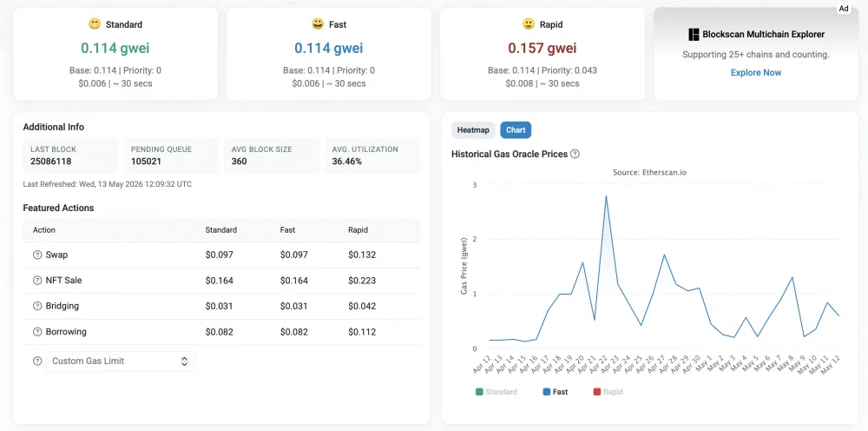The image size is (868, 431).
Task: Click the Explore Now link
Action: 756,73
